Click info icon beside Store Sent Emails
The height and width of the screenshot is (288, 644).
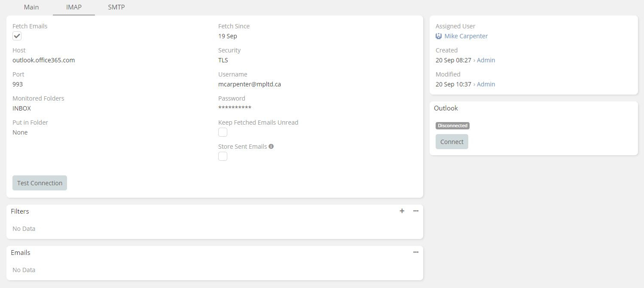[271, 147]
